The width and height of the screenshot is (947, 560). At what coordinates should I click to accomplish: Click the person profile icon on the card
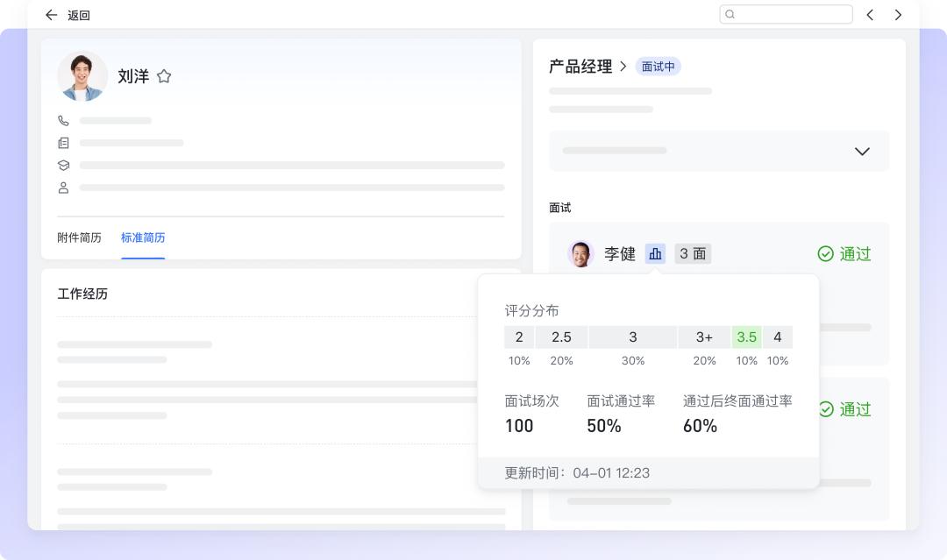pyautogui.click(x=61, y=187)
